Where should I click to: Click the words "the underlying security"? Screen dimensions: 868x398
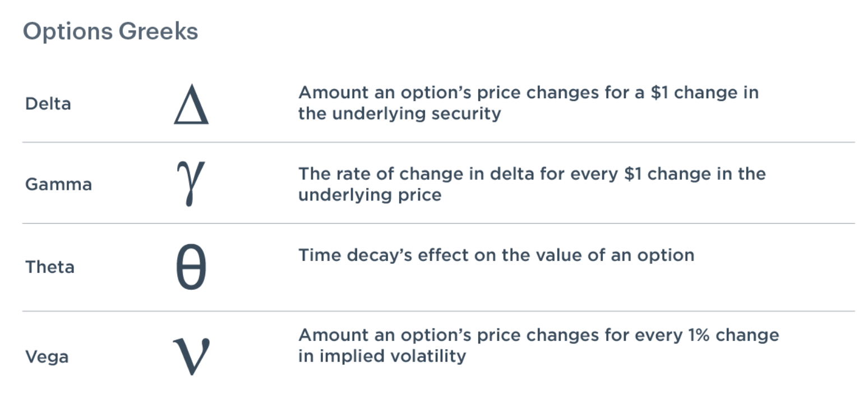[399, 114]
